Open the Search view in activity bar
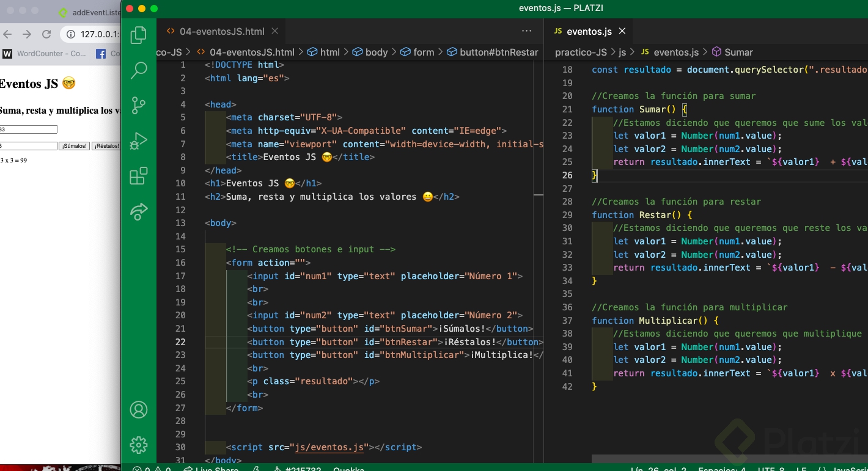The width and height of the screenshot is (868, 471). click(x=139, y=70)
